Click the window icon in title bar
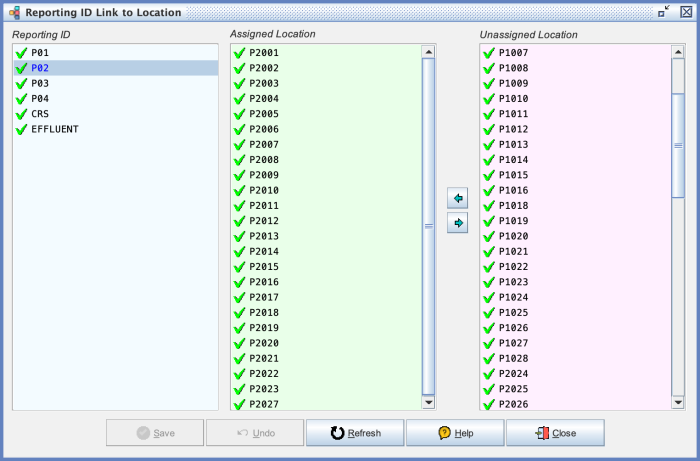Image resolution: width=700 pixels, height=461 pixels. click(14, 13)
